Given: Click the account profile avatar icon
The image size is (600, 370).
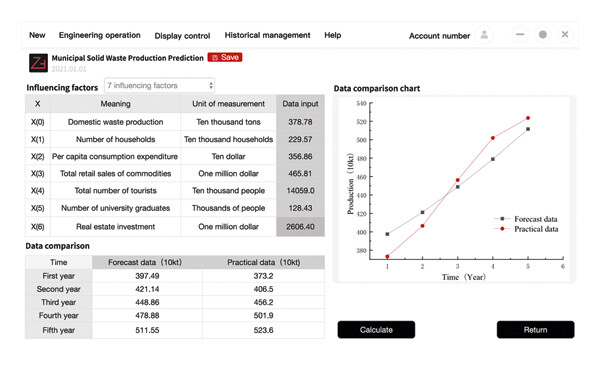Looking at the screenshot, I should point(484,35).
